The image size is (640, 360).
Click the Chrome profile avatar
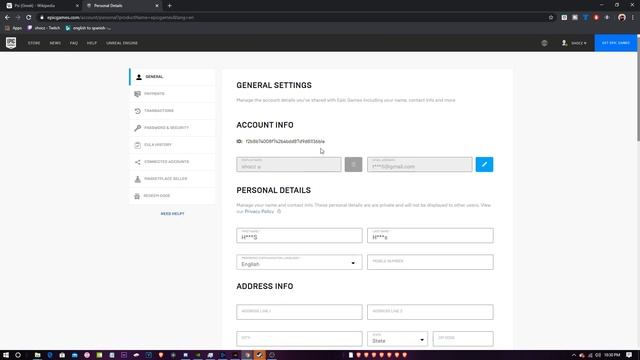coord(622,18)
